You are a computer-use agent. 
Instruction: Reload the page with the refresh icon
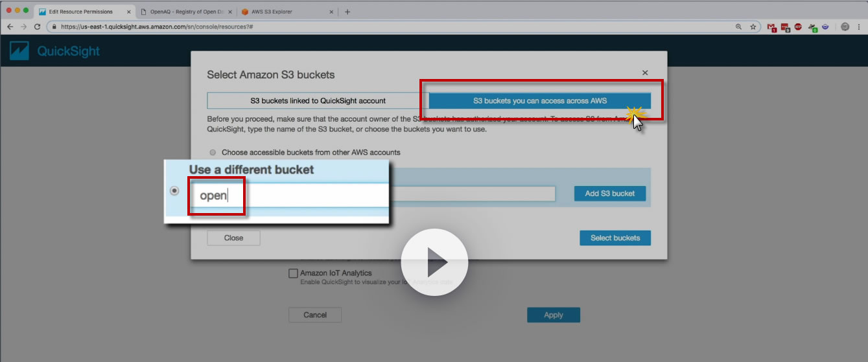[x=37, y=27]
